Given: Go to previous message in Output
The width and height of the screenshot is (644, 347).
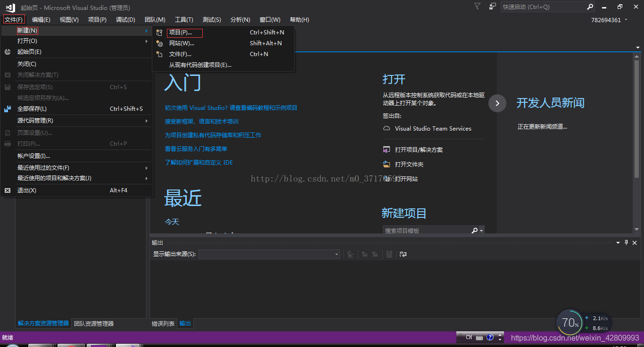Looking at the screenshot, I should [364, 254].
